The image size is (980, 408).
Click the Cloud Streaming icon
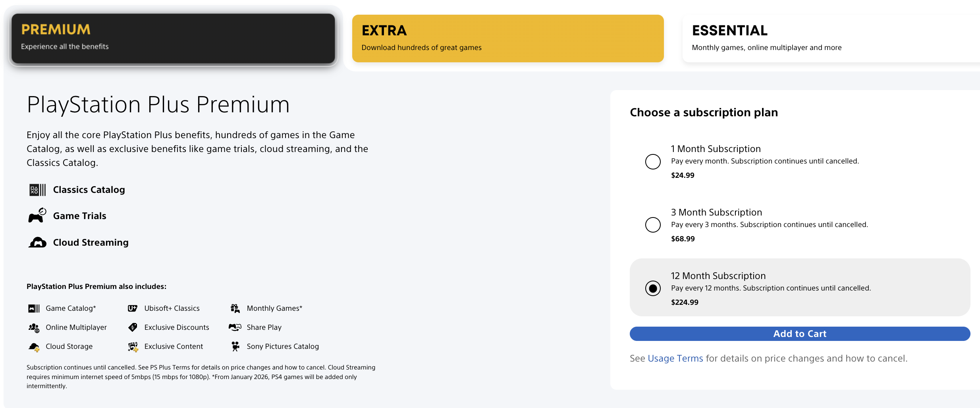tap(37, 242)
